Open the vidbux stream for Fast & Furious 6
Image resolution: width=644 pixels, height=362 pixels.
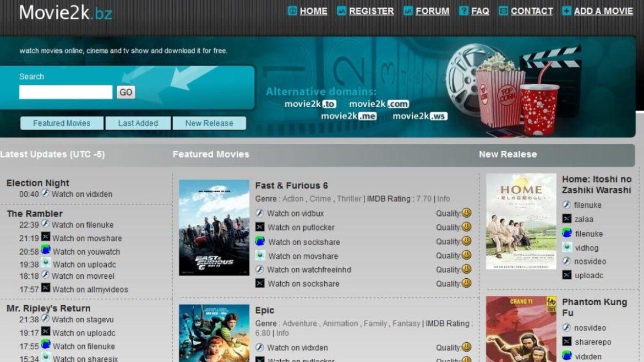coord(259,213)
